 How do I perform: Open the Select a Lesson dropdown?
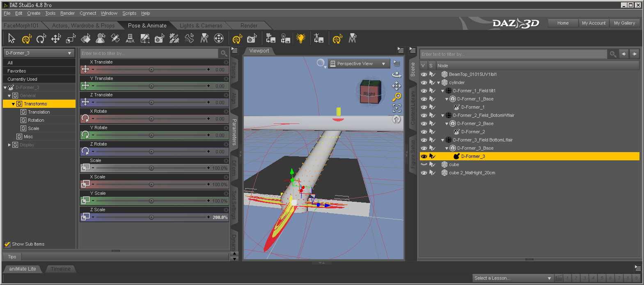513,278
